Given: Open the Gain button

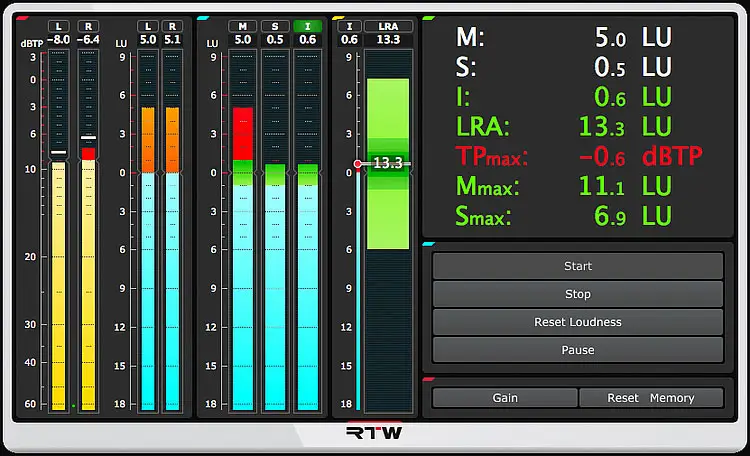Looking at the screenshot, I should [x=505, y=398].
